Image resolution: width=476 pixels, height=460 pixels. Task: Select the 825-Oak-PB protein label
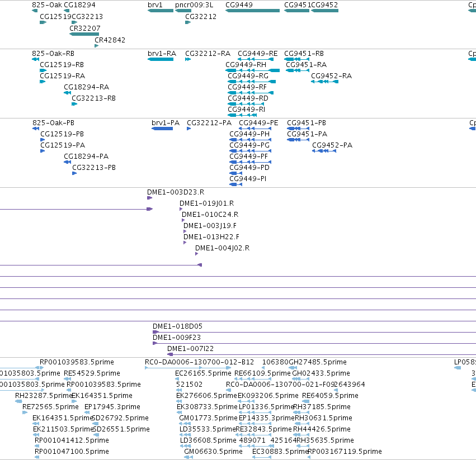(54, 123)
